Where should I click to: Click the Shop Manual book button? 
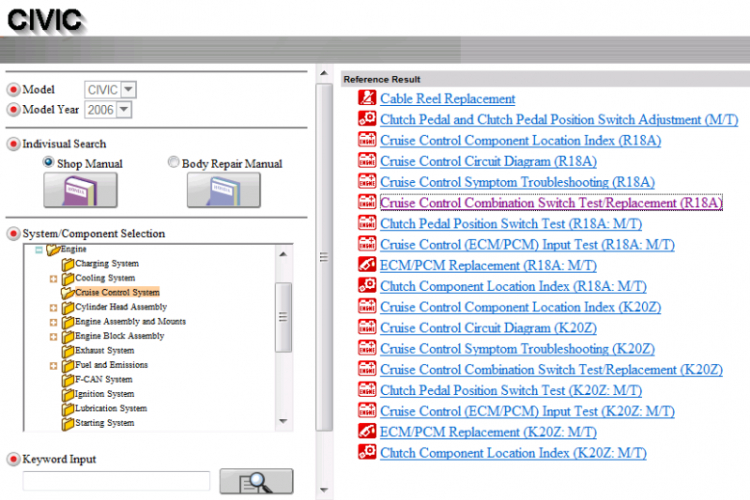coord(80,190)
